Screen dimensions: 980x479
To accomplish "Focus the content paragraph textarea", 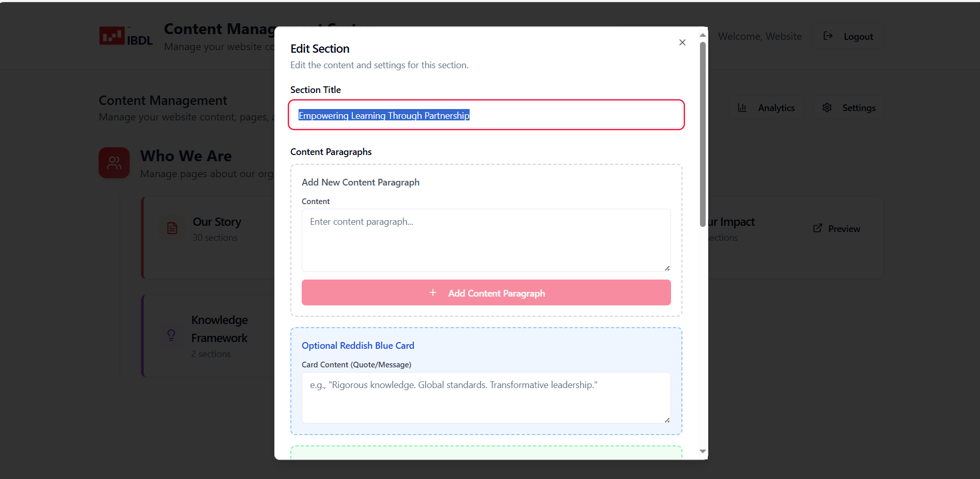I will coord(486,240).
